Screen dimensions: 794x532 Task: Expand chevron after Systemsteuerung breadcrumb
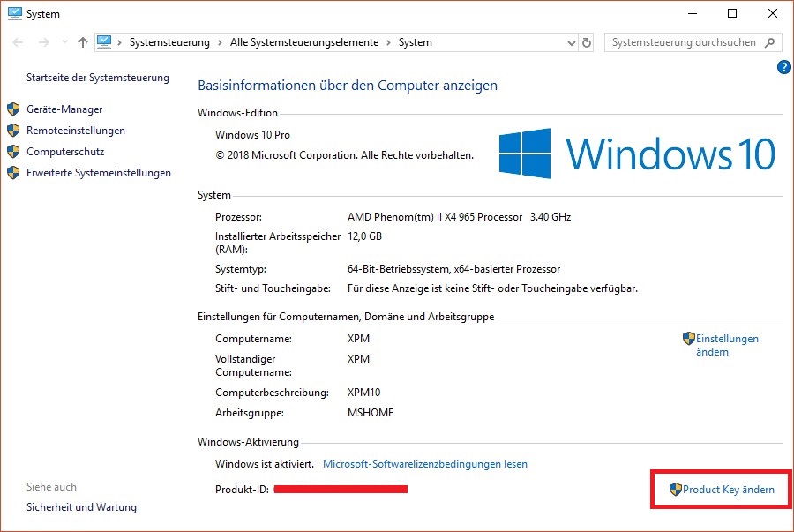click(x=220, y=42)
